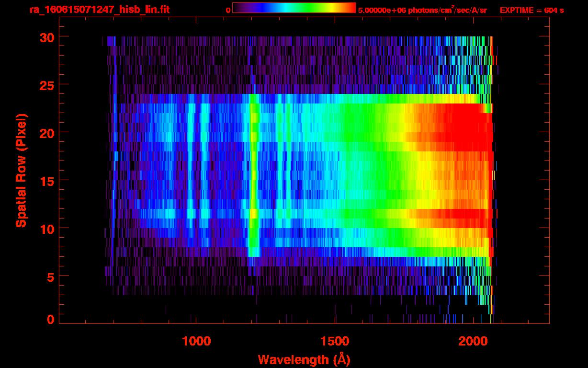Click the 5.00000e+06 photons maximum scale label
The width and height of the screenshot is (588, 368).
click(422, 10)
